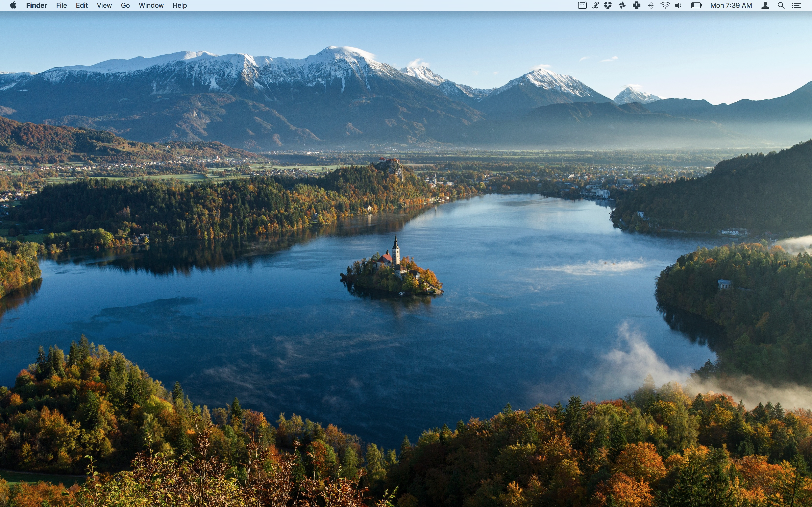The width and height of the screenshot is (812, 507).
Task: Show battery status menu
Action: click(696, 5)
